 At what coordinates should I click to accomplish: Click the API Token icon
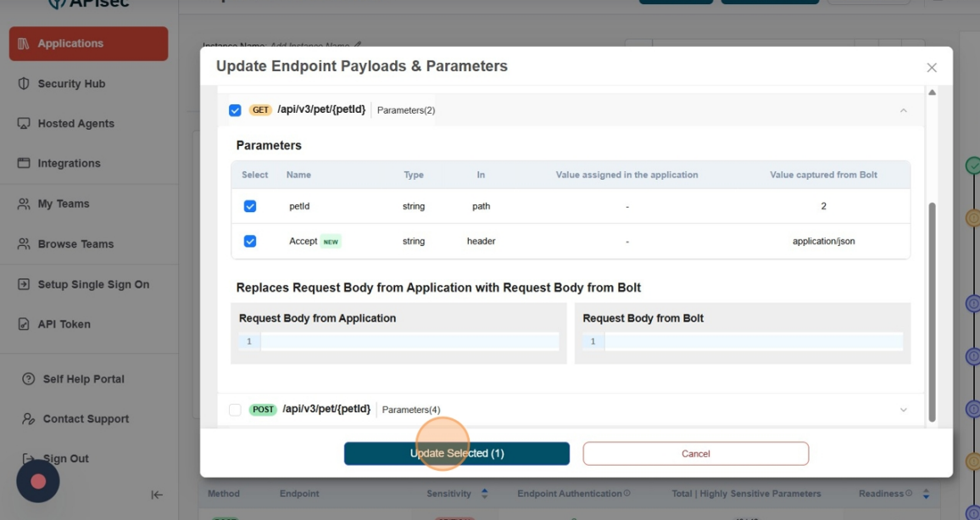24,324
